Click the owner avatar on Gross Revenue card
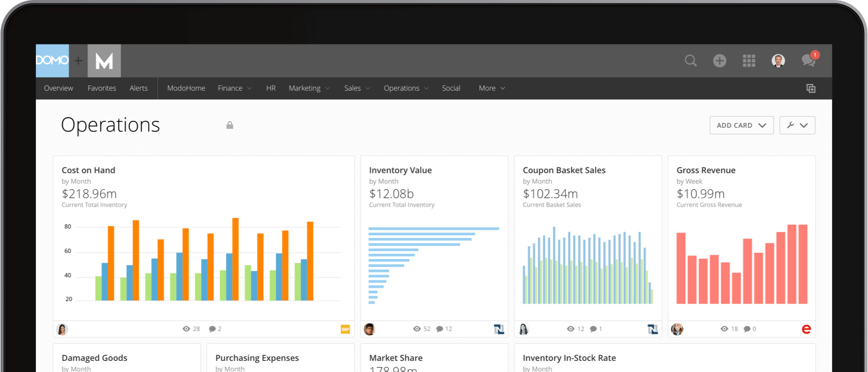The image size is (868, 372). pyautogui.click(x=677, y=329)
